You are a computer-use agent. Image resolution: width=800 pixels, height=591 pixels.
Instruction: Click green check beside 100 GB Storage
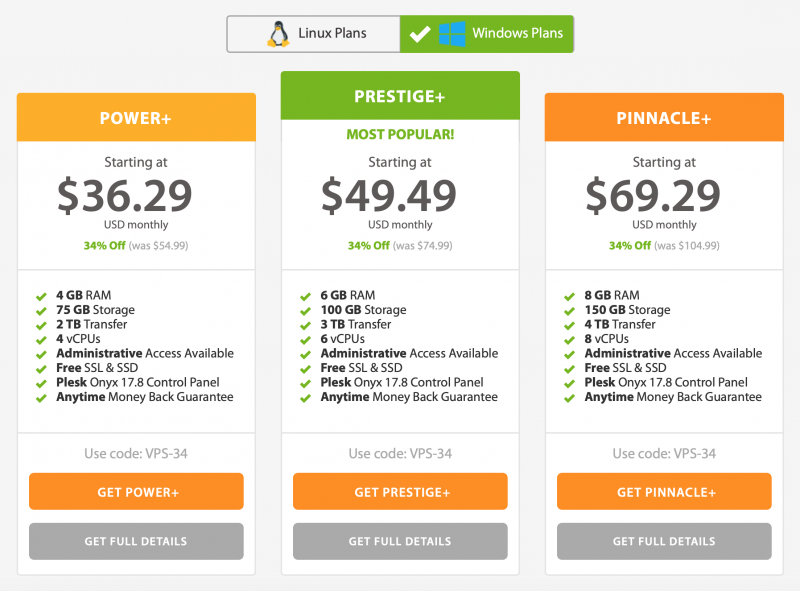306,311
